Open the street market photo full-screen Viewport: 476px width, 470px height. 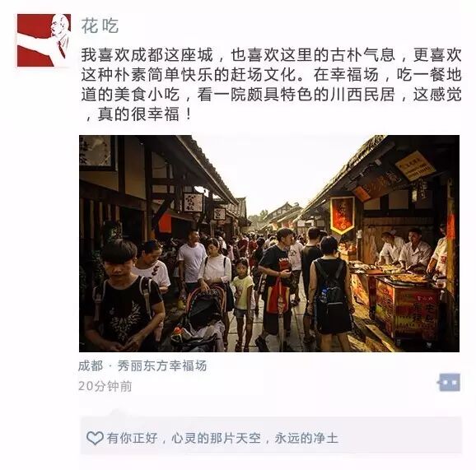coord(269,244)
